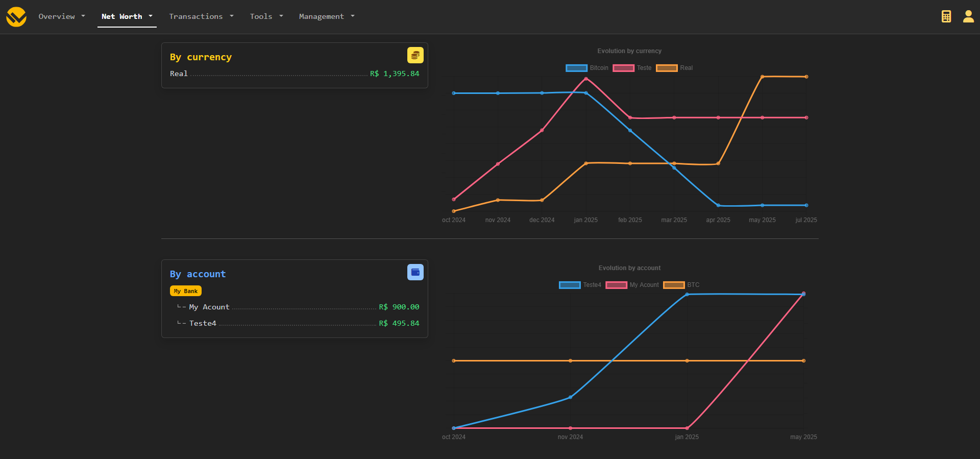
Task: Select the Net Worth menu item
Action: (x=127, y=16)
